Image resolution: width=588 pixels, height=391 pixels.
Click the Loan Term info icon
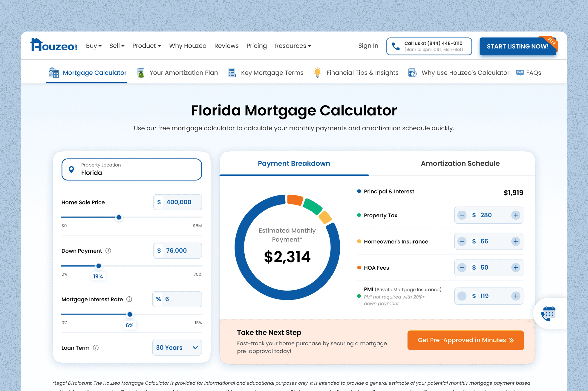coord(96,348)
